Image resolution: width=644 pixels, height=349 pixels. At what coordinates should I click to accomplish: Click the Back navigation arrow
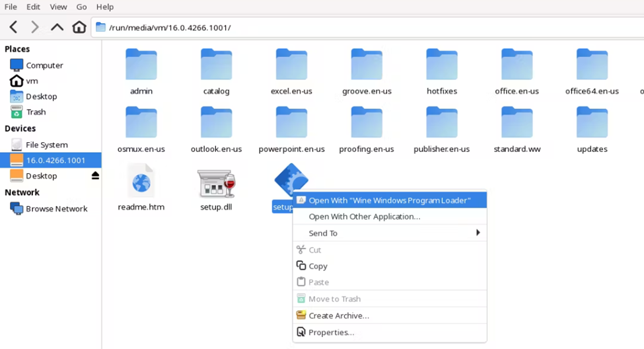(x=13, y=27)
